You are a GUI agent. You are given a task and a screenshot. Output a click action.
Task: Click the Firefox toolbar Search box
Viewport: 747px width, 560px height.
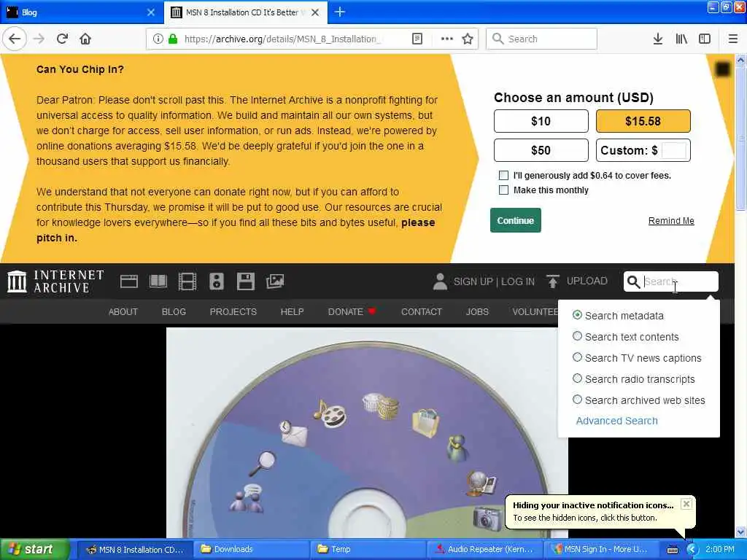pos(541,39)
